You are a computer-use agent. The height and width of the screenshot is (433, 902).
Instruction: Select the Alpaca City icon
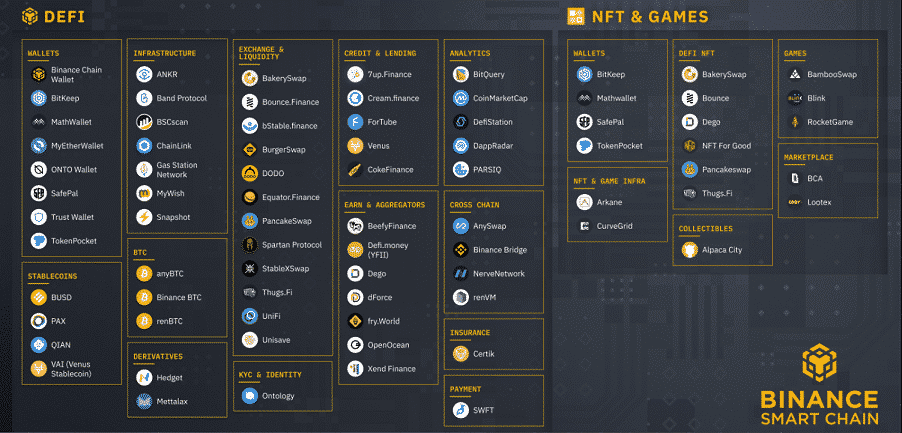690,249
